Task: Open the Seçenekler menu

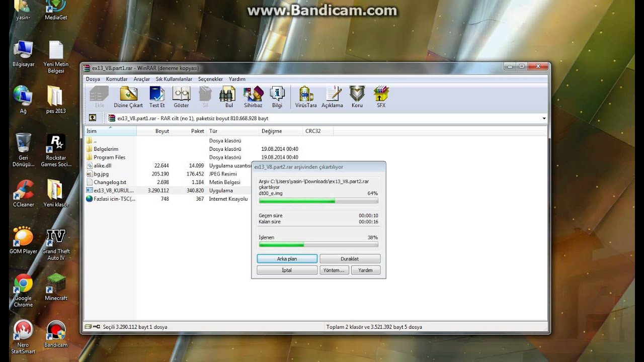Action: [x=210, y=79]
